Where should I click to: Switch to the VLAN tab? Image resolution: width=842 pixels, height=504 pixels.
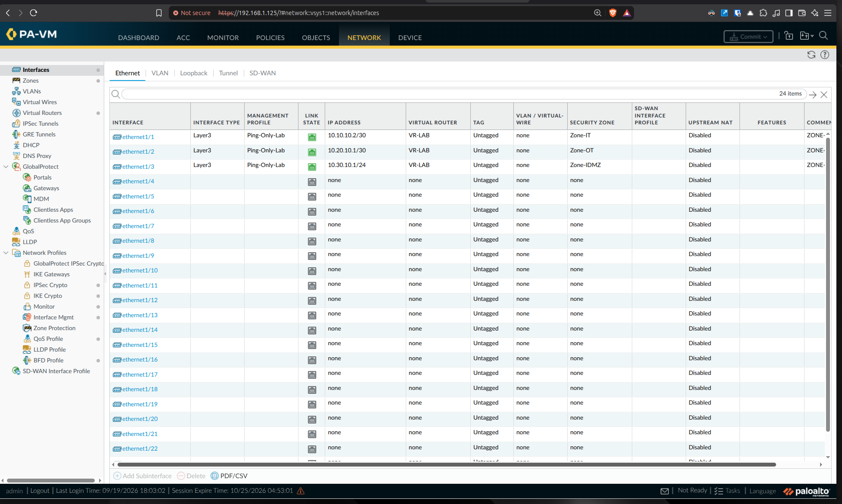(160, 73)
